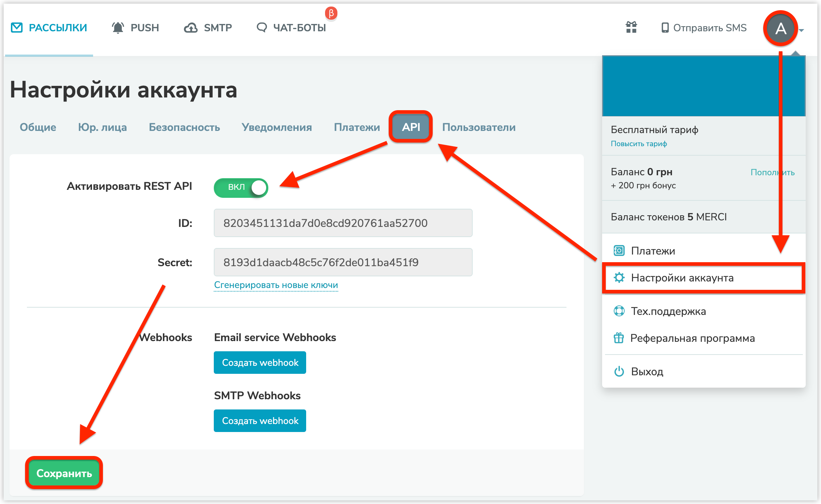Click the phone icon for Отправить SMS
The width and height of the screenshot is (821, 504).
[665, 28]
